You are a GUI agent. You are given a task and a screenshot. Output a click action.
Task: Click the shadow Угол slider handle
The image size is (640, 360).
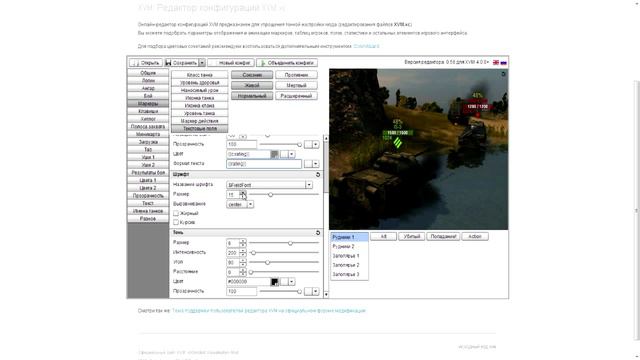(x=268, y=262)
